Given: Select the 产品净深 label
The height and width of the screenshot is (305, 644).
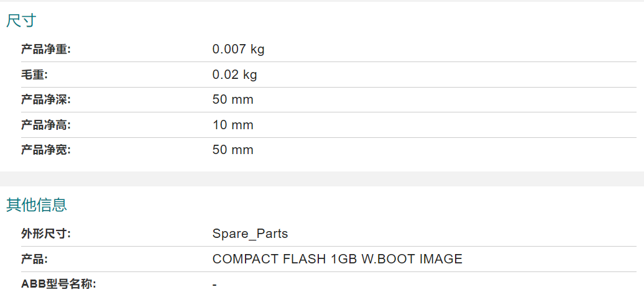Looking at the screenshot, I should pos(46,100).
